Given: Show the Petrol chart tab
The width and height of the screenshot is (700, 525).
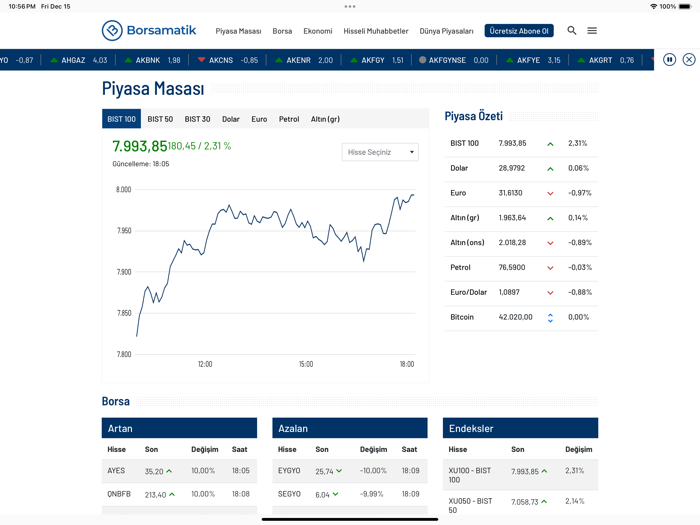Looking at the screenshot, I should (289, 119).
